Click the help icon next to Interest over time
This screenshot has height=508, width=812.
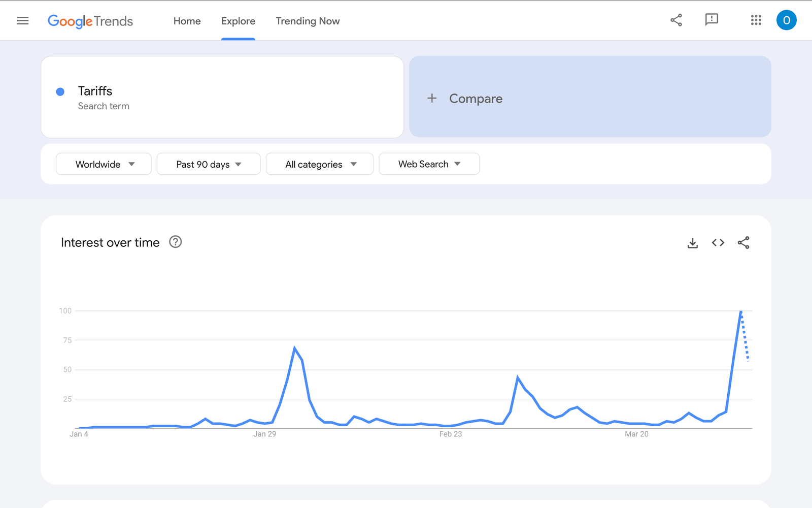click(175, 242)
